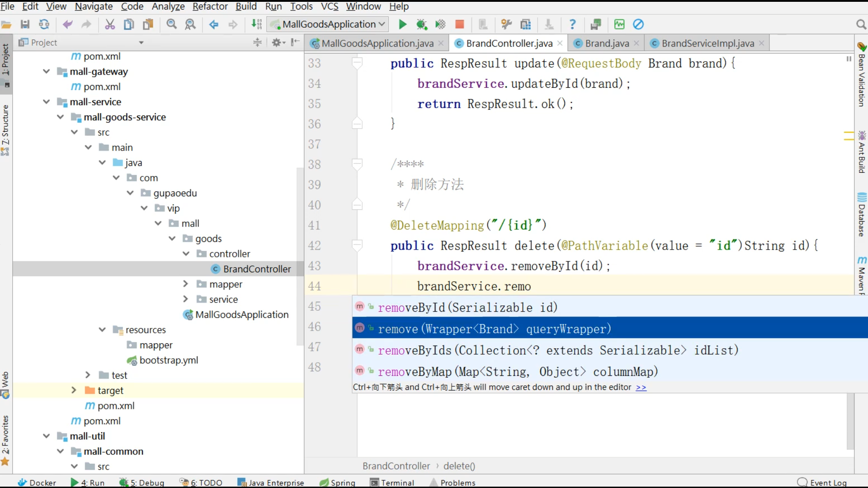The width and height of the screenshot is (868, 488).
Task: Click the editor's vertical scrollbar
Action: [850, 421]
